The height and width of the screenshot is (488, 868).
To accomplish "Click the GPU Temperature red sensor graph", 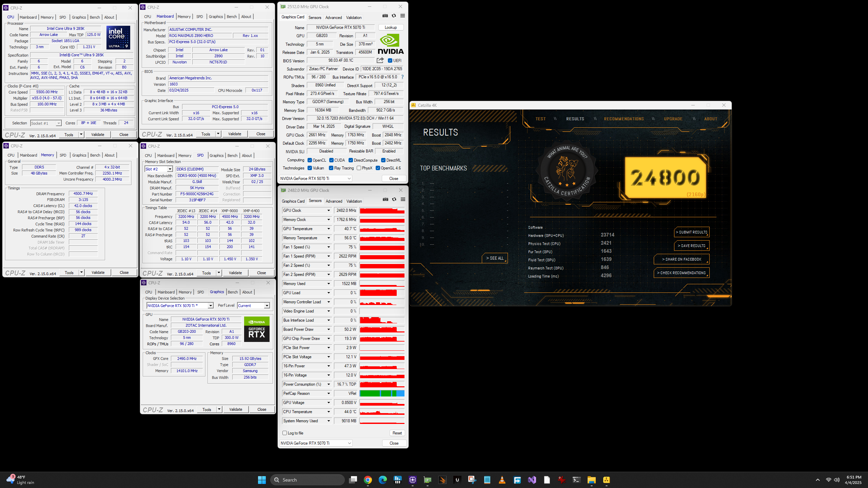I will [382, 229].
